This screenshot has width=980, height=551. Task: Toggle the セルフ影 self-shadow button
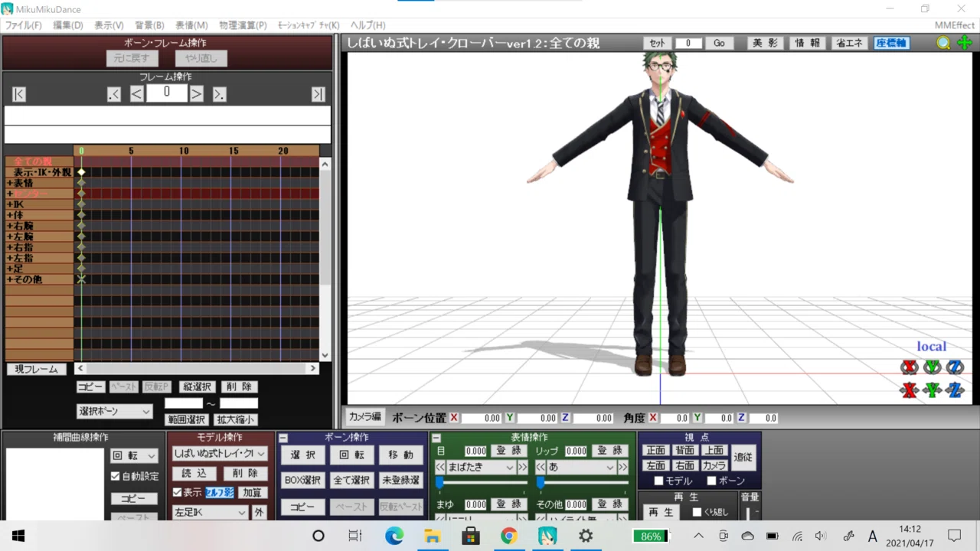coord(219,492)
